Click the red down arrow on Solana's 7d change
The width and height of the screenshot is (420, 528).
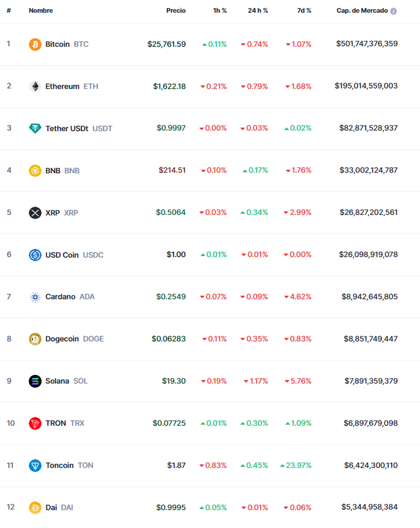(x=286, y=381)
